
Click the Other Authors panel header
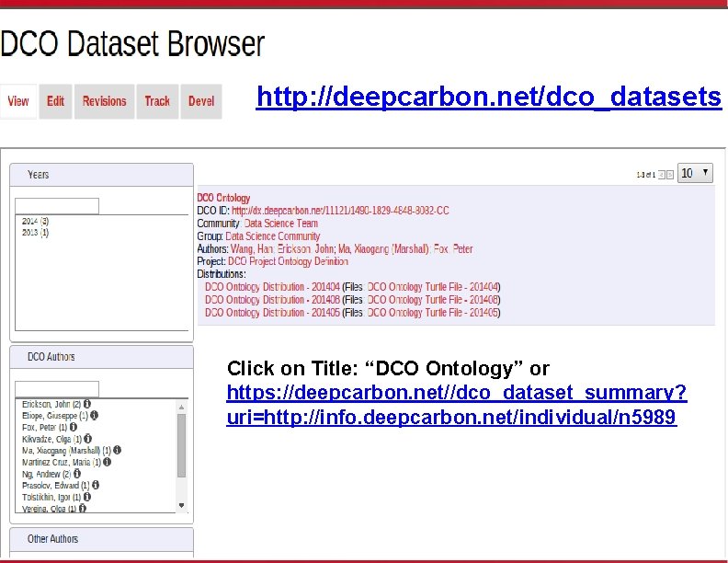(x=101, y=539)
